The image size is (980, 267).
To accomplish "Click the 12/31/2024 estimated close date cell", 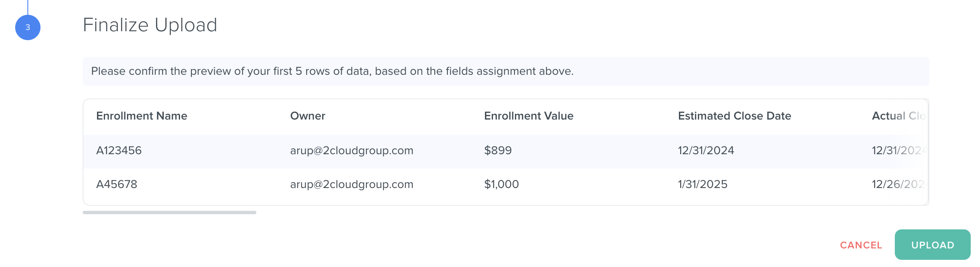I will coord(706,150).
